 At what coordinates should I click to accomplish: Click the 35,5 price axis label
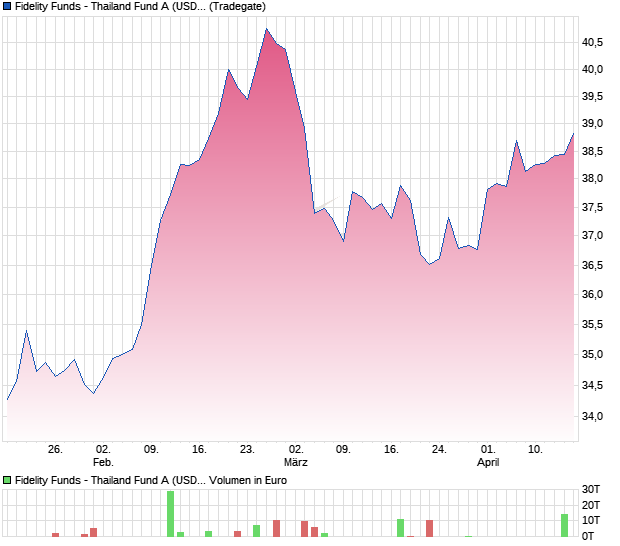(592, 325)
